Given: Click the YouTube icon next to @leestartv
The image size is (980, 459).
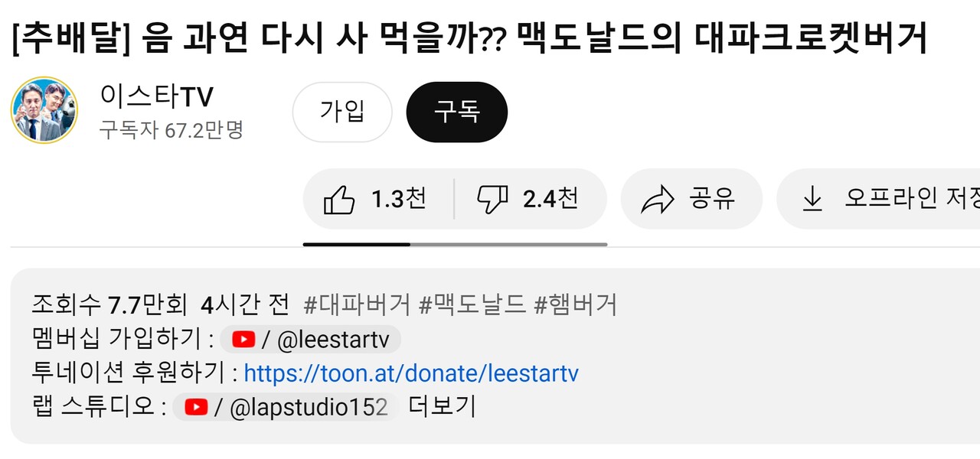Looking at the screenshot, I should [x=243, y=339].
